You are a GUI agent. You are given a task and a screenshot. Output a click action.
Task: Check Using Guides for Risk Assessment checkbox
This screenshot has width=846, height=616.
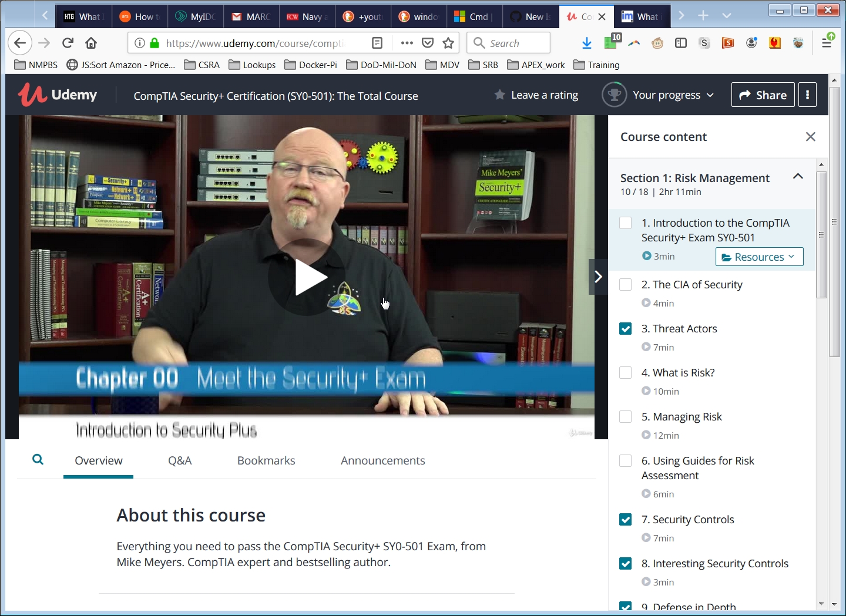626,461
